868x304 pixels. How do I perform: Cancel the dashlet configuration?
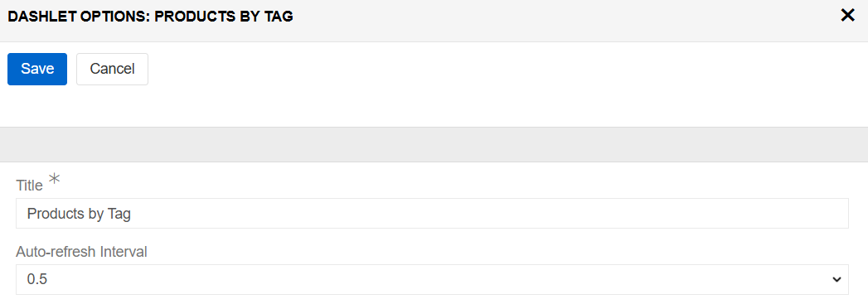(113, 69)
